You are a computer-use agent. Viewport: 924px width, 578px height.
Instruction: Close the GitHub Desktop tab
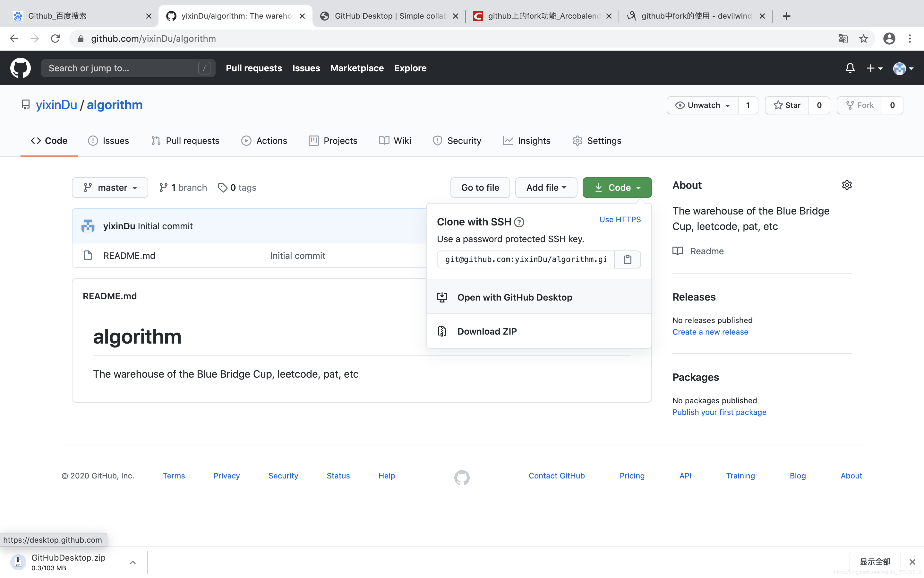pyautogui.click(x=456, y=16)
